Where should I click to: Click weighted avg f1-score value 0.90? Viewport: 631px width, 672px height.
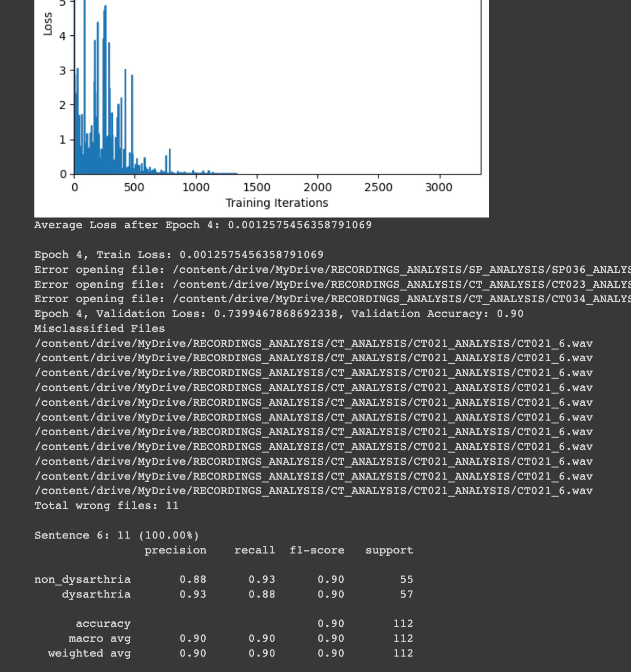331,654
